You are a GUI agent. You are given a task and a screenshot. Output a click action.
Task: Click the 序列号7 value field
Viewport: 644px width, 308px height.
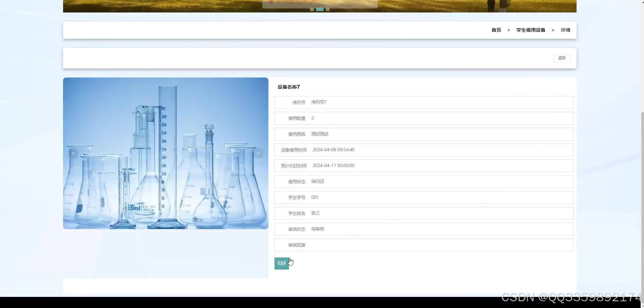319,102
